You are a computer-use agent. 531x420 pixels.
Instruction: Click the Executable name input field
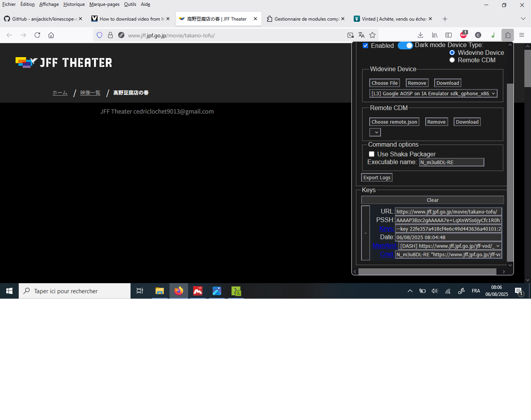[452, 162]
